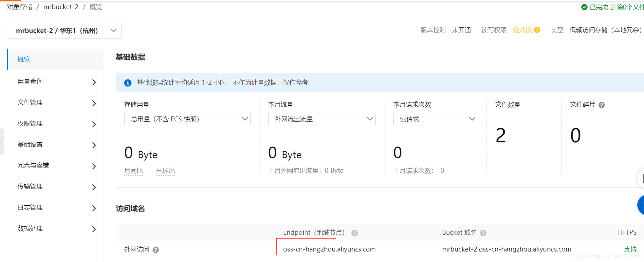This screenshot has height=262, width=644.
Task: Click the 文件碎片 value 0
Action: coord(576,136)
